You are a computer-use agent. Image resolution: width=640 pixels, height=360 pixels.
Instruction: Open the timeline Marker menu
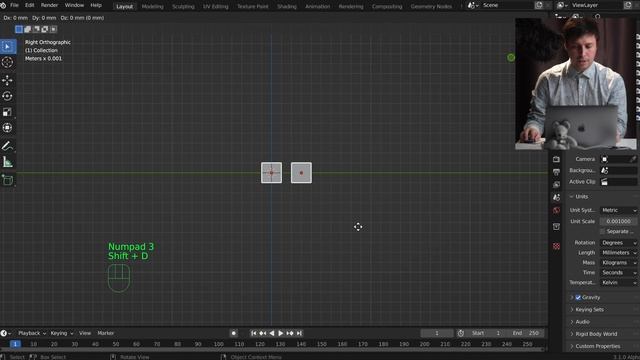point(106,333)
